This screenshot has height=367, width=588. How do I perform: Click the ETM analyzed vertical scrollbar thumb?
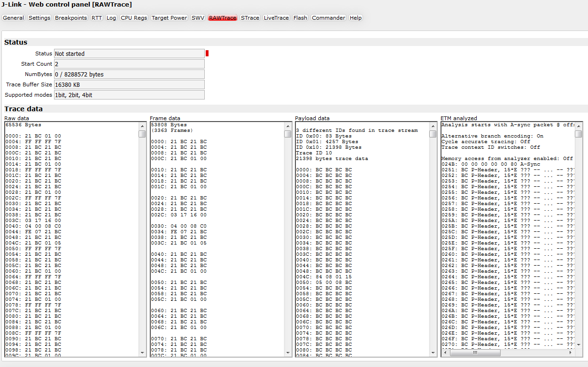tap(579, 134)
